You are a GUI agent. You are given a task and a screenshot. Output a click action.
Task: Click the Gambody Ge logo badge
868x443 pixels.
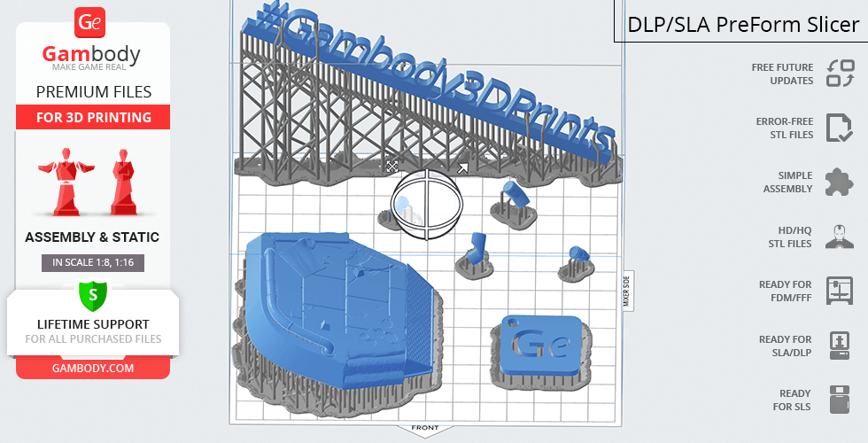click(91, 23)
